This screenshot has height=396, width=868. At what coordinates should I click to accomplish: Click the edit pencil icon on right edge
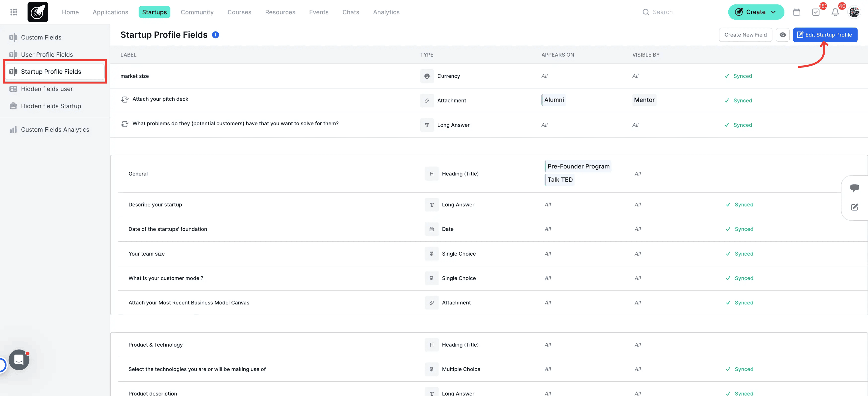[x=855, y=207]
